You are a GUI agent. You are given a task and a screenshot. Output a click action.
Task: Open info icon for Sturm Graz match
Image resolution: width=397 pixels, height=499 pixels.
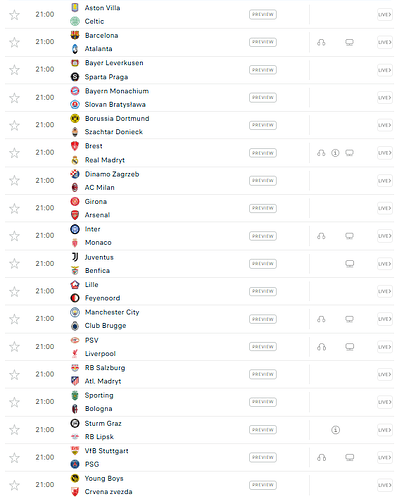tap(335, 430)
